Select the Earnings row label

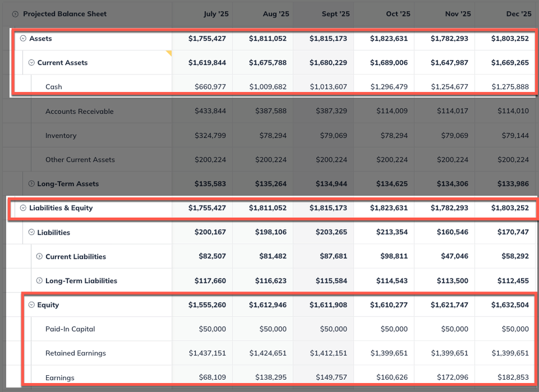click(x=60, y=377)
